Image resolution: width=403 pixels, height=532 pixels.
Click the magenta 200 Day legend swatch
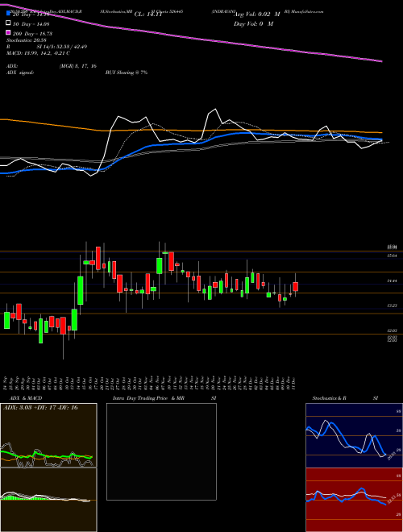point(8,33)
